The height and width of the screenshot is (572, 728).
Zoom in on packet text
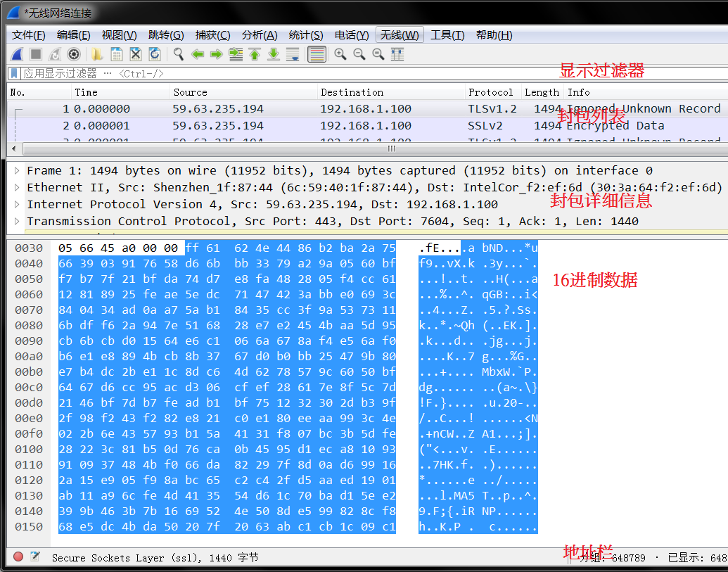pyautogui.click(x=340, y=54)
